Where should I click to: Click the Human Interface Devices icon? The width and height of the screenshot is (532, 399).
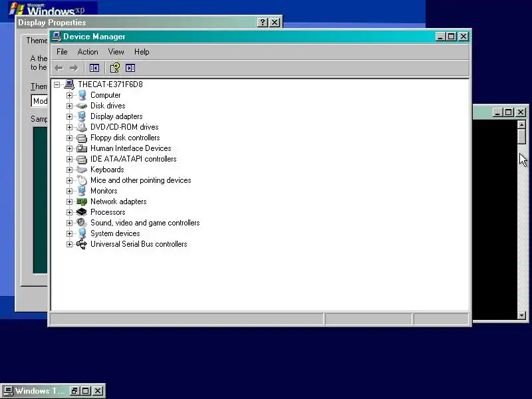[82, 148]
